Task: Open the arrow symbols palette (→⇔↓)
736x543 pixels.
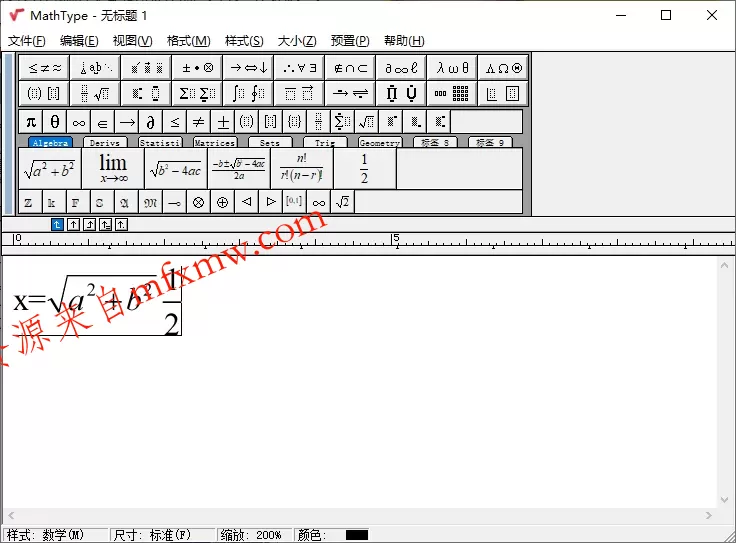Action: [x=248, y=68]
